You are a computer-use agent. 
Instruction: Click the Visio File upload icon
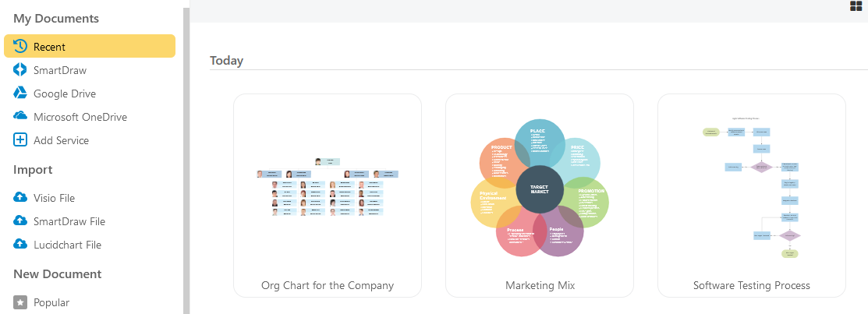[x=20, y=197]
